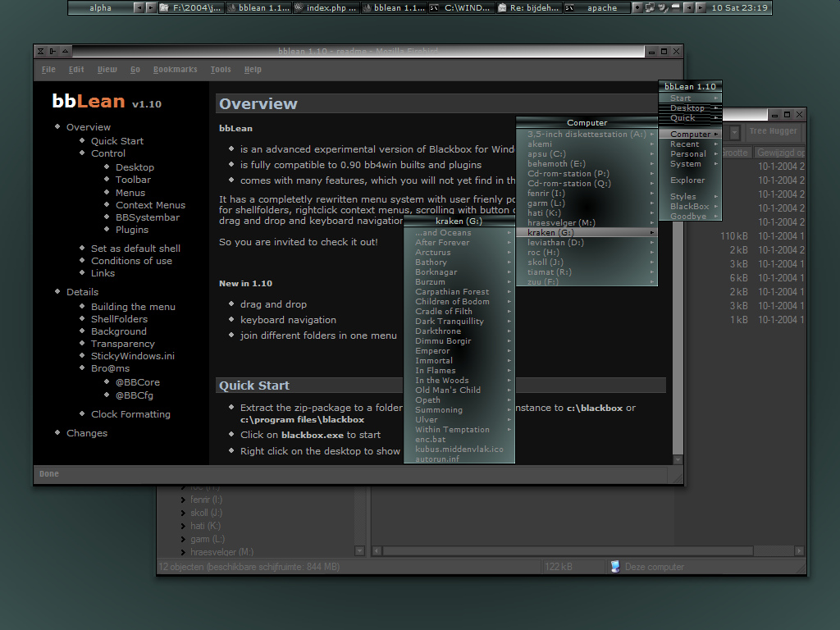Open the Transparency link in Details
The width and height of the screenshot is (840, 630).
click(122, 344)
